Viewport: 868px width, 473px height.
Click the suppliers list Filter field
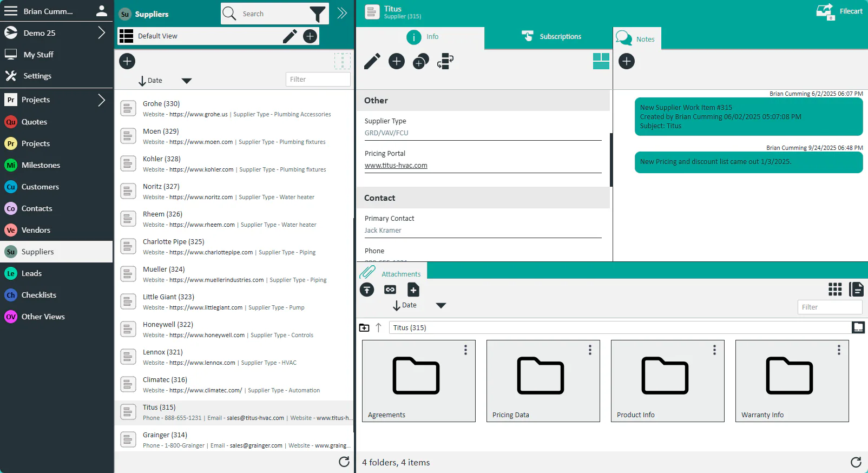[318, 80]
